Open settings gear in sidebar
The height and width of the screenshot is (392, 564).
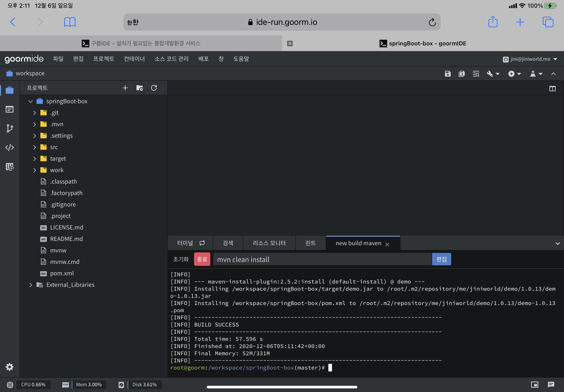(x=10, y=367)
